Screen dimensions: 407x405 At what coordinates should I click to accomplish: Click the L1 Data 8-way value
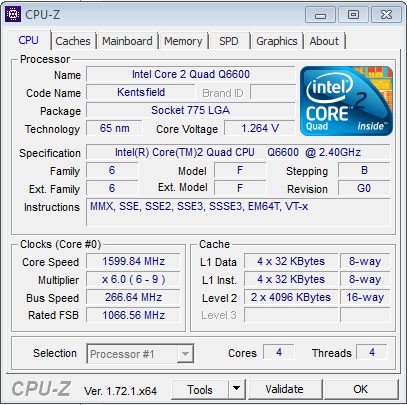(x=365, y=261)
